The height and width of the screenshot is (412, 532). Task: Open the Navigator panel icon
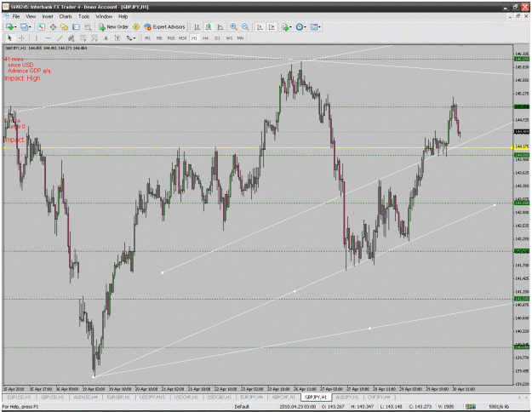(64, 26)
